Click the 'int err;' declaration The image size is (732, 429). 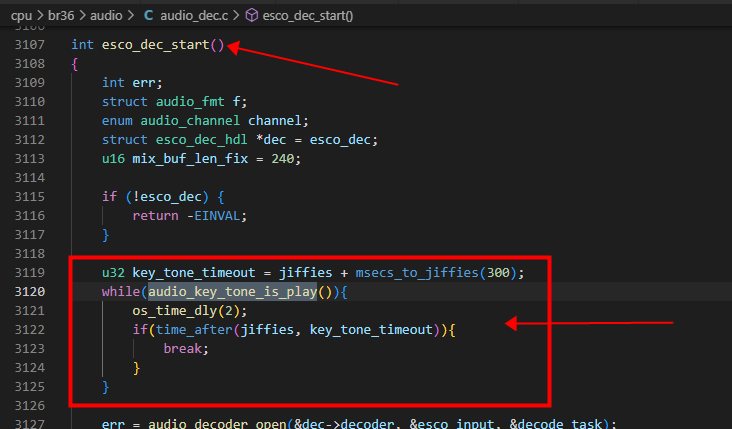point(132,83)
